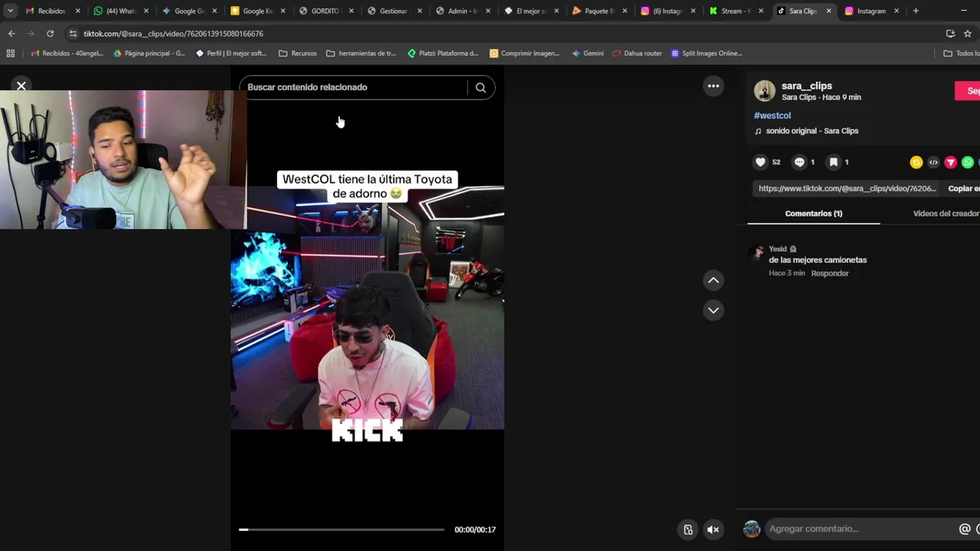Open the apps grid icon in bookmarks bar
The height and width of the screenshot is (551, 980).
point(11,54)
